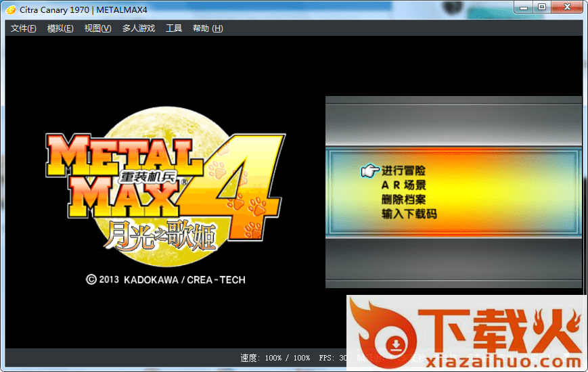The height and width of the screenshot is (372, 588).
Task: Maximize the Citra window
Action: (x=542, y=7)
